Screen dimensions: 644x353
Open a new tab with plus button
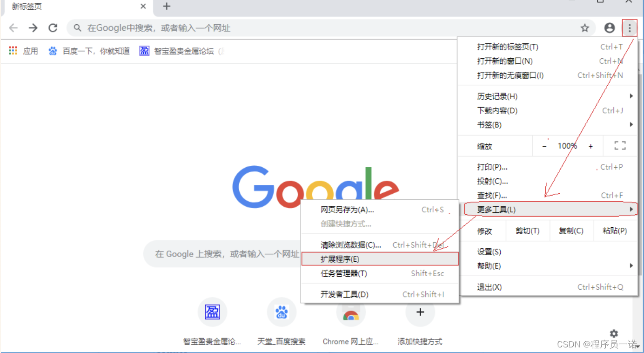167,6
